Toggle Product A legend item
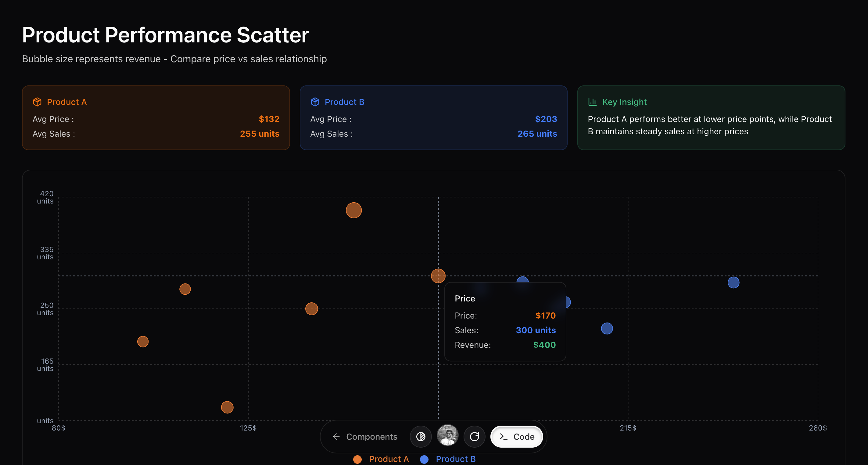868x465 pixels. (x=381, y=459)
